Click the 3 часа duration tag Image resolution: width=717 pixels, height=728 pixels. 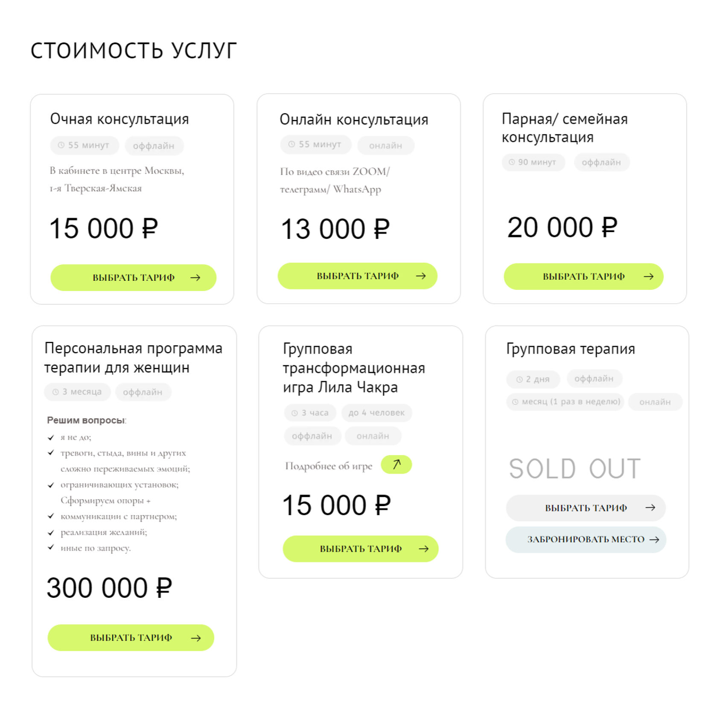(x=310, y=413)
